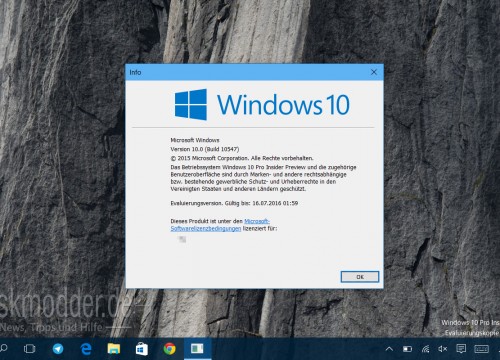The image size is (500, 360).
Task: Launch the Telegram app from taskbar
Action: coord(58,349)
